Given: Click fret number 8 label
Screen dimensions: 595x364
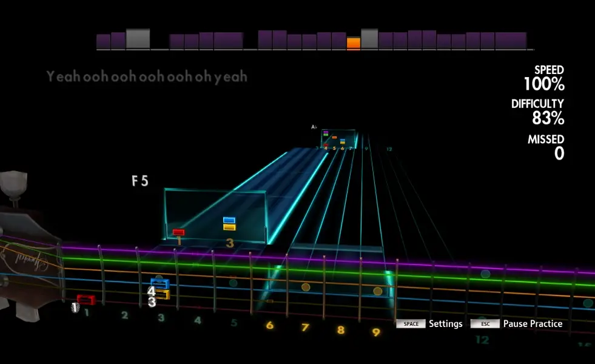Looking at the screenshot, I should coord(341,330).
